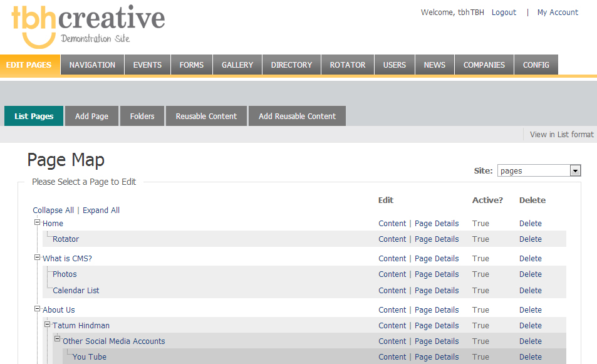
Task: Click the Logout link
Action: [504, 13]
